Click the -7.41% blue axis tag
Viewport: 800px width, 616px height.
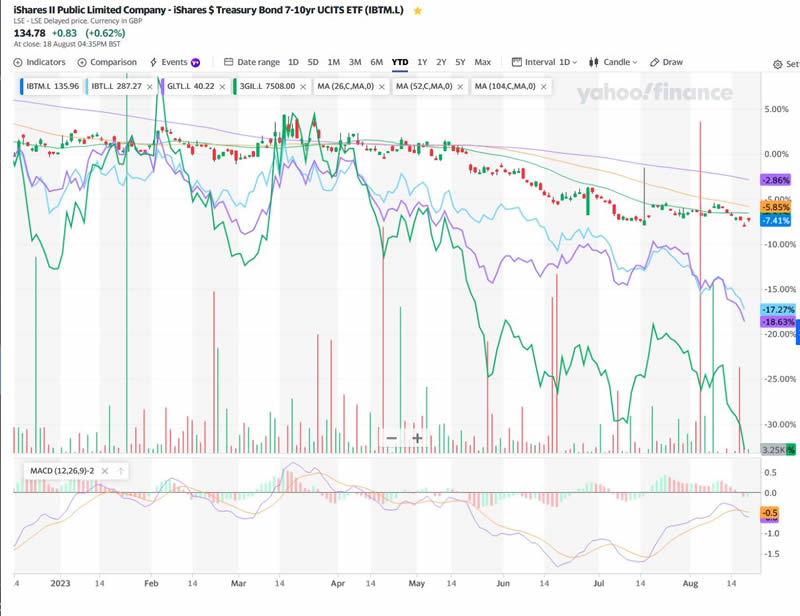(x=776, y=220)
